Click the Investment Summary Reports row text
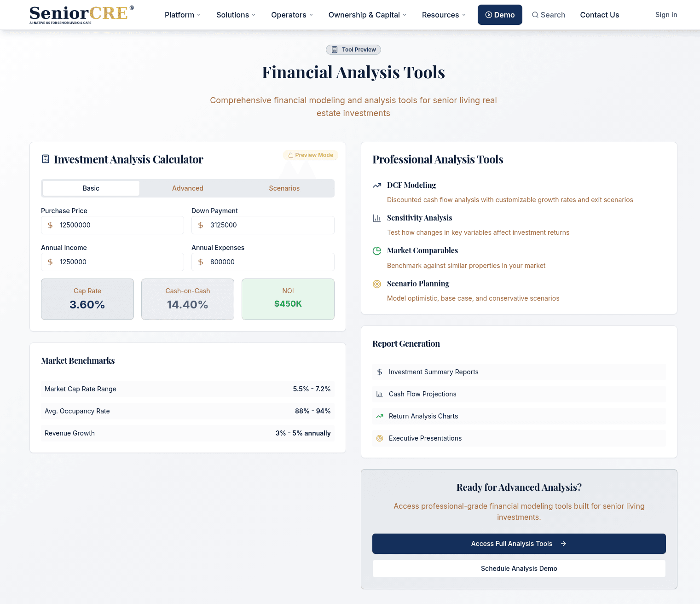 (434, 372)
